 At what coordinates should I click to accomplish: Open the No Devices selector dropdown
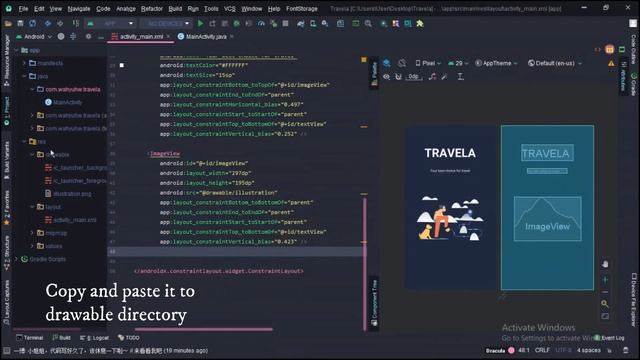pos(166,24)
